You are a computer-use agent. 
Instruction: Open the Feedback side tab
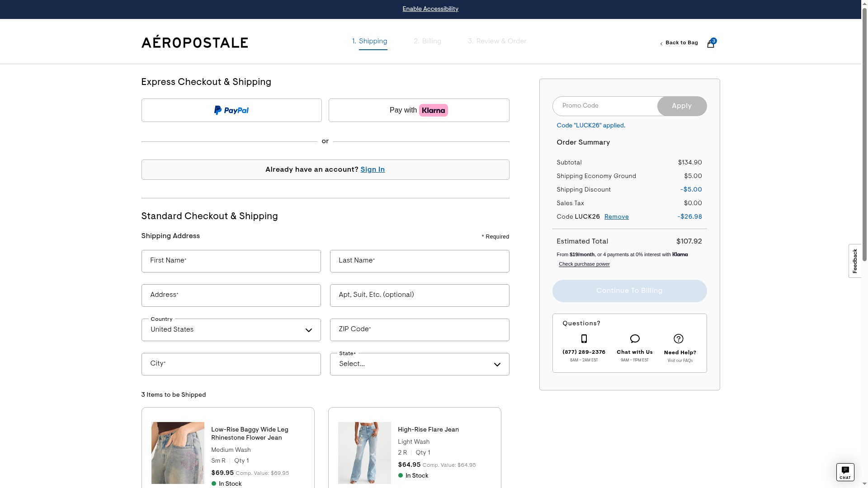coord(854,261)
